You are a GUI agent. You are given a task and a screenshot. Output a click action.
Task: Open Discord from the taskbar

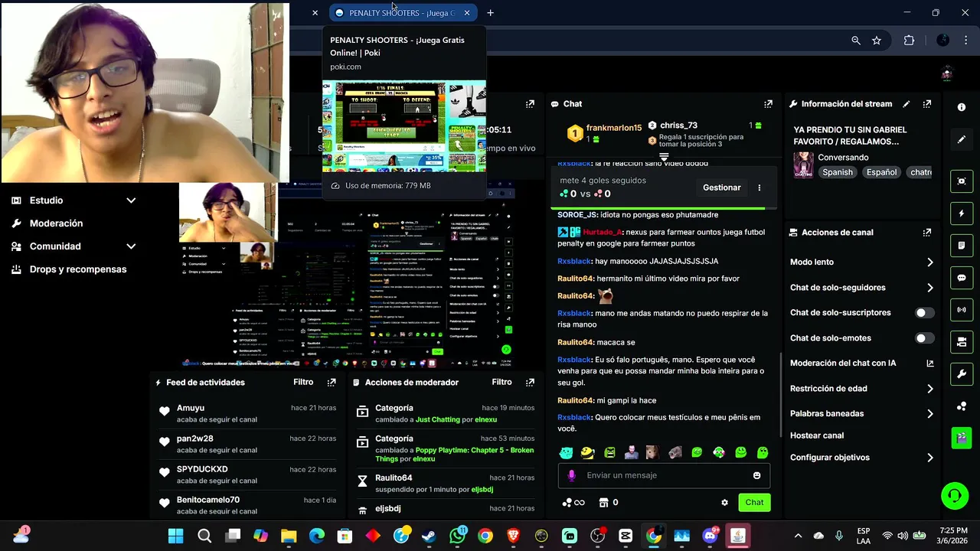(710, 536)
